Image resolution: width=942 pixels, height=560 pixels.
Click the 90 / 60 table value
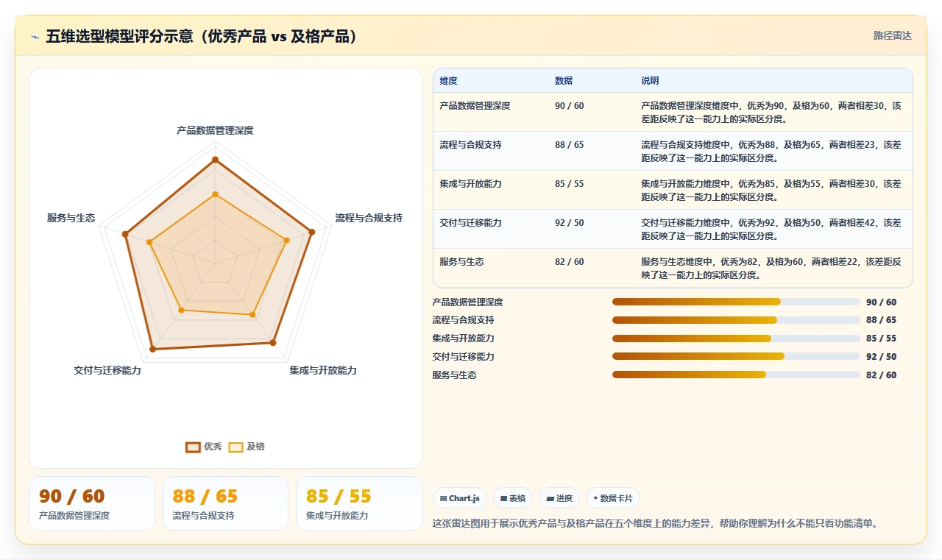[569, 106]
